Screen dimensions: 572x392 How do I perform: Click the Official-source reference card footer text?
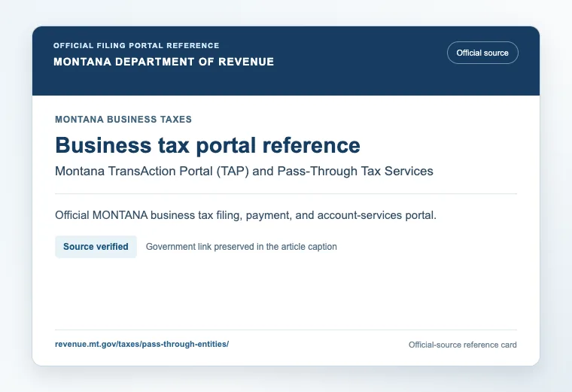pos(463,345)
